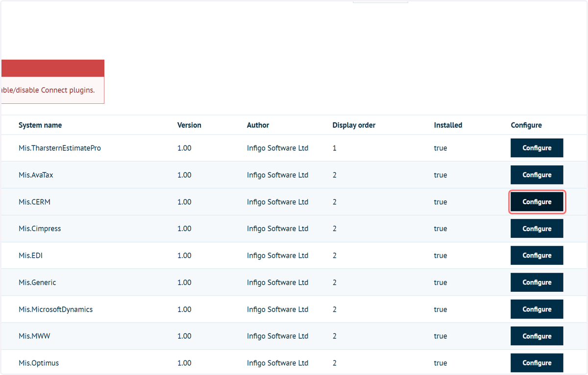Click Mis.AvaTax author Infigo Software Ltd
Viewport: 588px width, 375px height.
[277, 175]
